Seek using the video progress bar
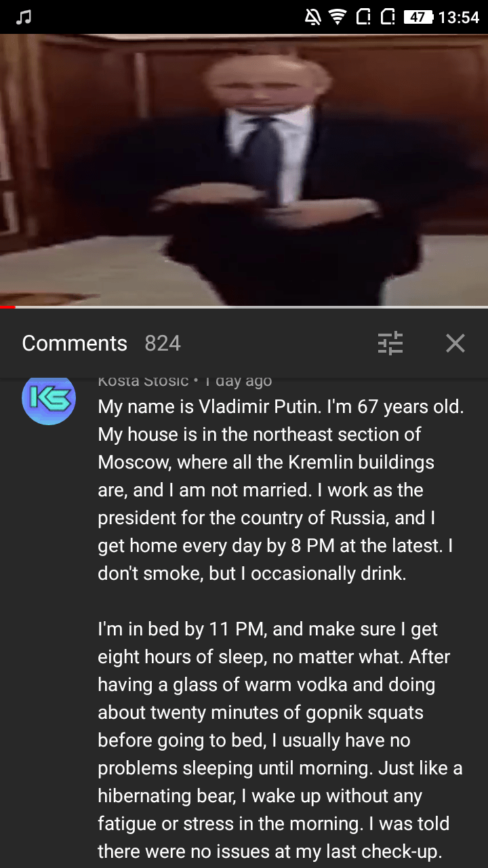This screenshot has height=868, width=488. tap(244, 307)
